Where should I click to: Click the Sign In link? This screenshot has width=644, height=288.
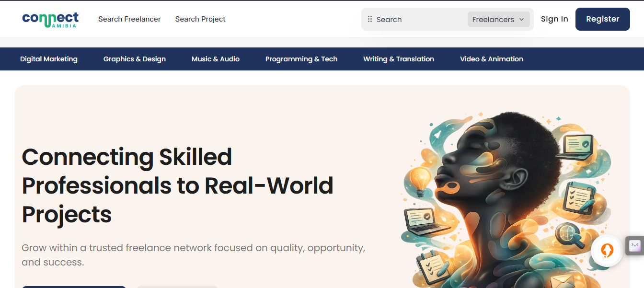point(554,19)
